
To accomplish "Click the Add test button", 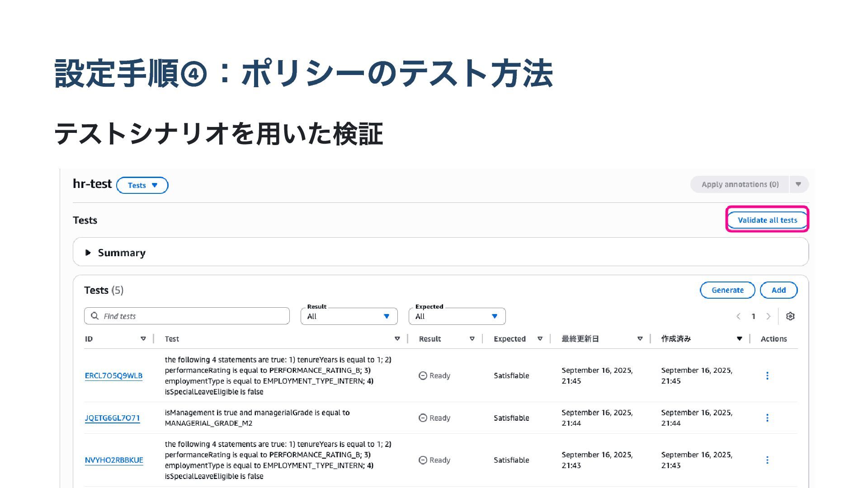I will [x=778, y=290].
